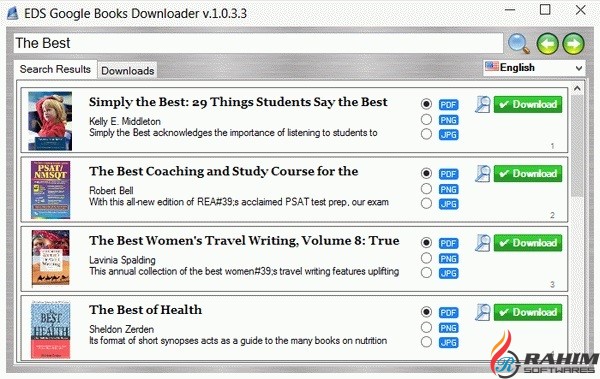This screenshot has height=379, width=600.
Task: Click JPG badge for Lavinia Spalding's book
Action: [x=448, y=273]
